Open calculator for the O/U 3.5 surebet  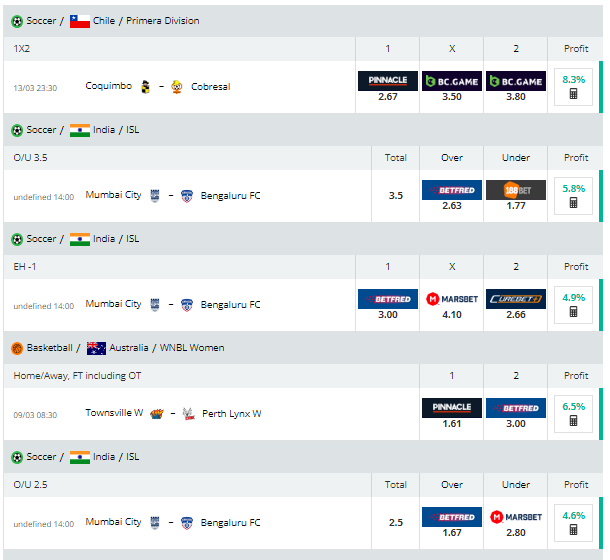tap(575, 203)
